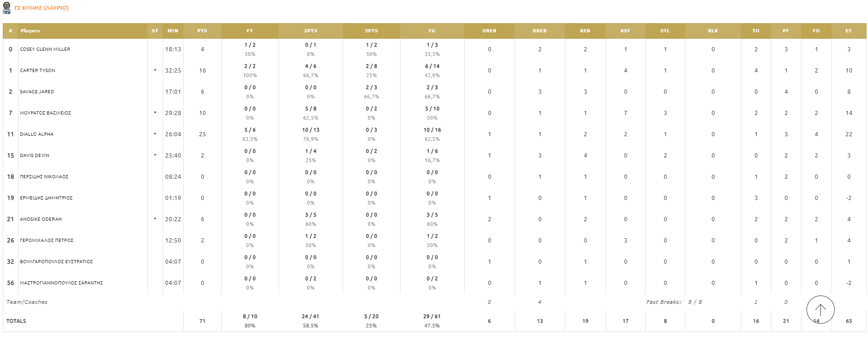
Task: Sort by the MIN column header
Action: coord(173,31)
